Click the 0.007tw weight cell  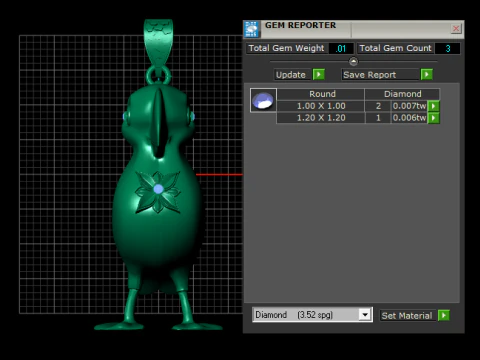(x=409, y=106)
